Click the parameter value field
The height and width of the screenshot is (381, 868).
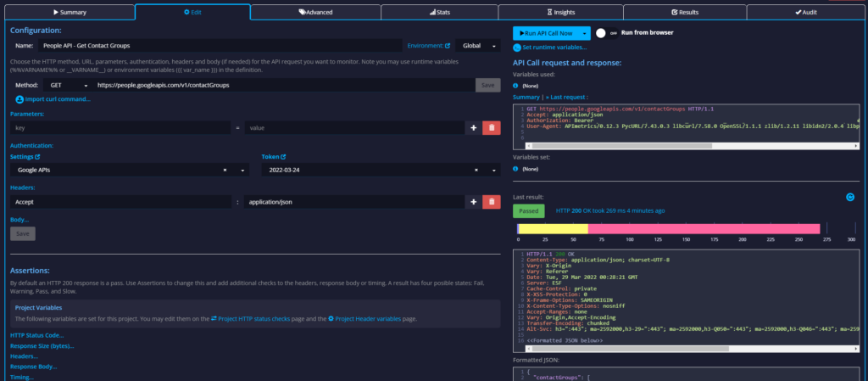pos(354,128)
